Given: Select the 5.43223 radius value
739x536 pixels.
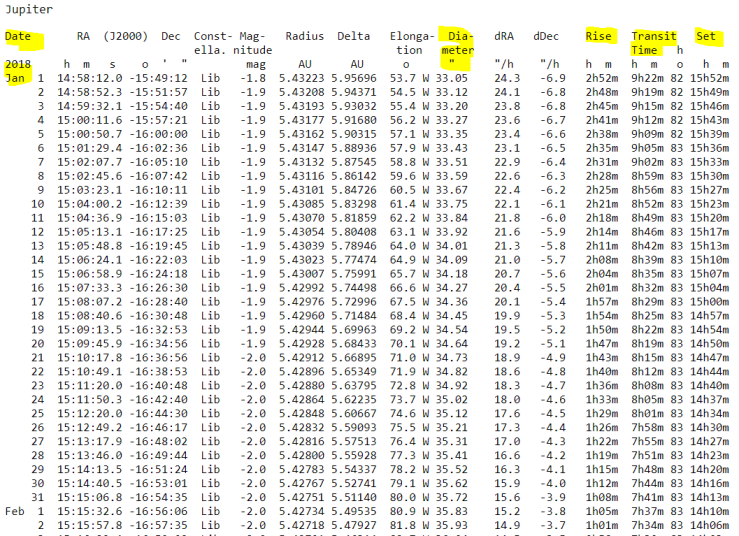Looking at the screenshot, I should click(x=301, y=78).
